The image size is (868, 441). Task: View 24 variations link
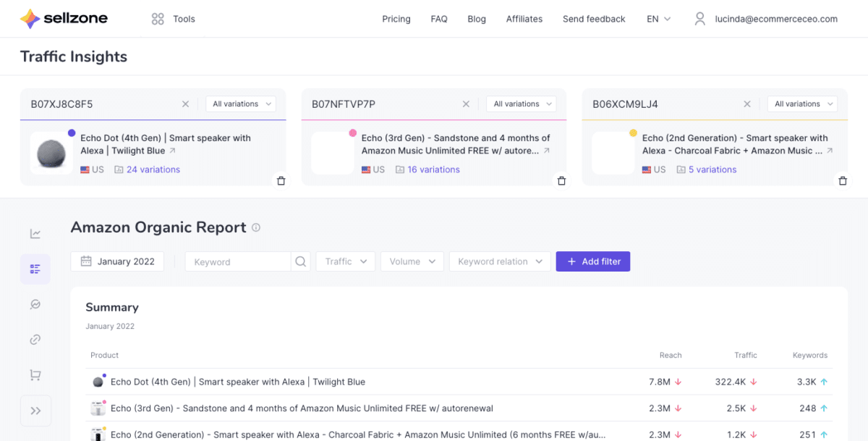153,169
